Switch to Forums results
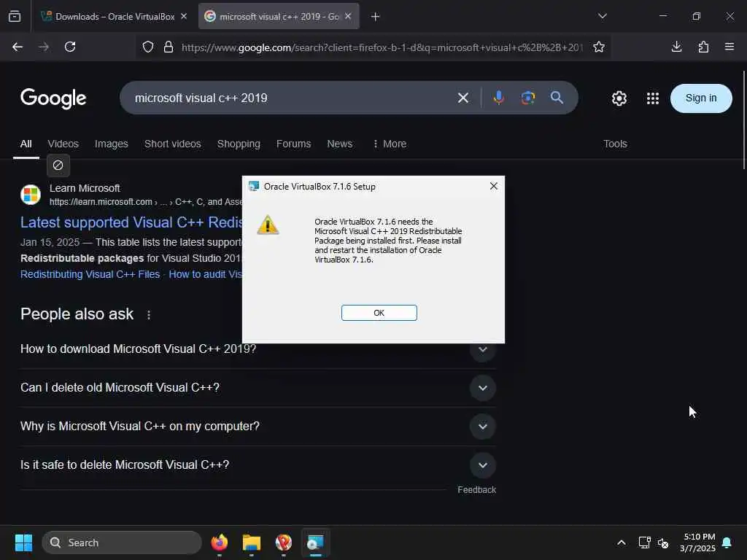The height and width of the screenshot is (560, 747). pyautogui.click(x=293, y=144)
